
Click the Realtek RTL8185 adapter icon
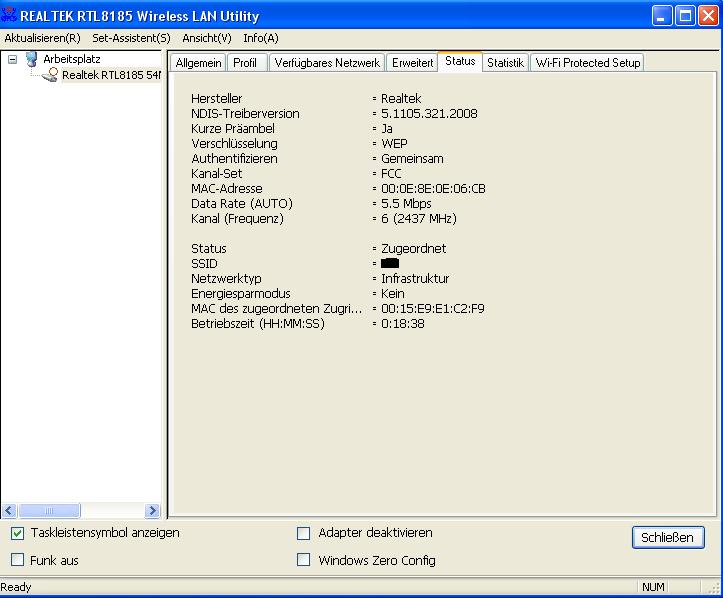pyautogui.click(x=50, y=75)
